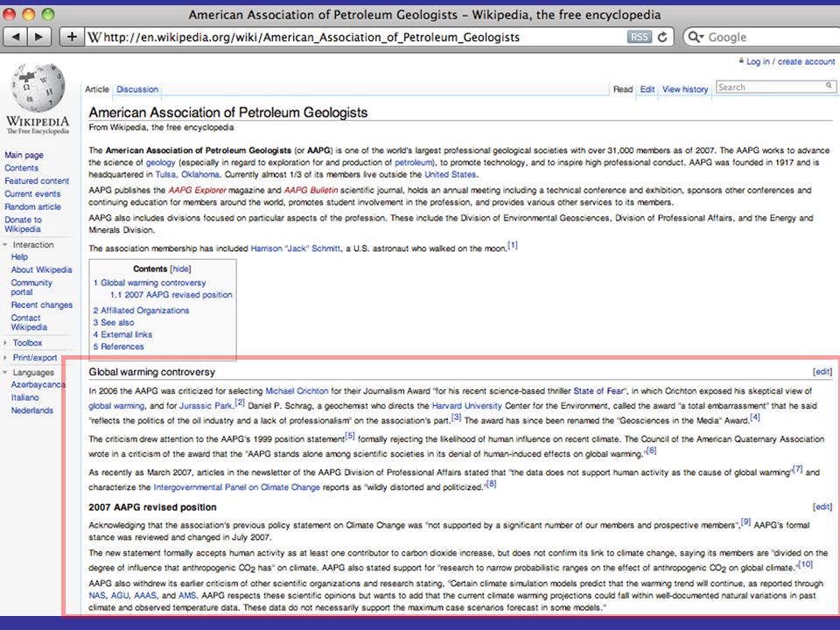Click the green zoom window button
Viewport: 840px width, 630px height.
click(x=48, y=15)
